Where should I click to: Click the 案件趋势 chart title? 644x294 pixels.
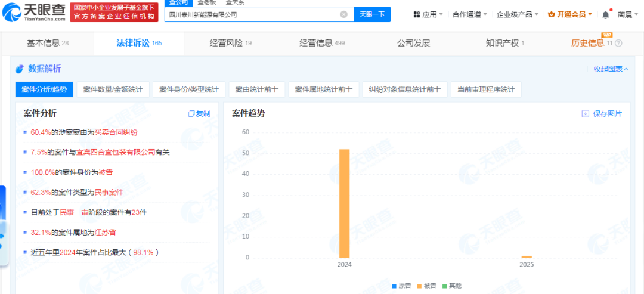click(248, 114)
